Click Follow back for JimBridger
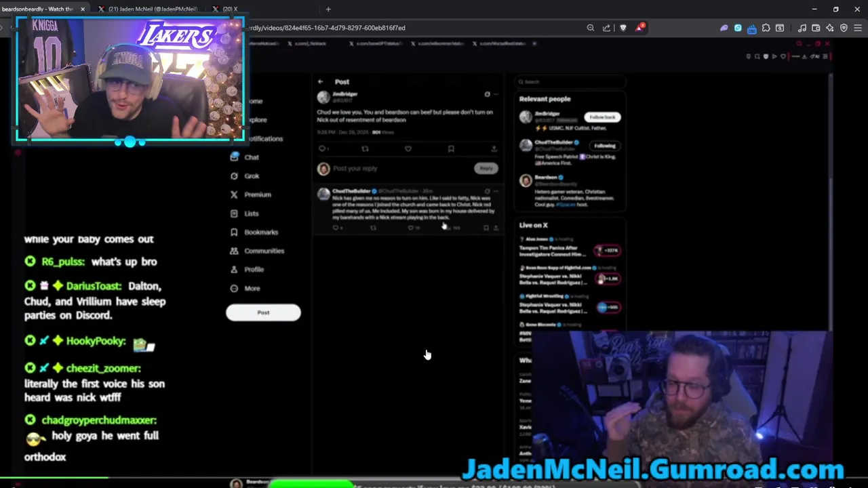Screen dimensions: 868x488 [602, 117]
